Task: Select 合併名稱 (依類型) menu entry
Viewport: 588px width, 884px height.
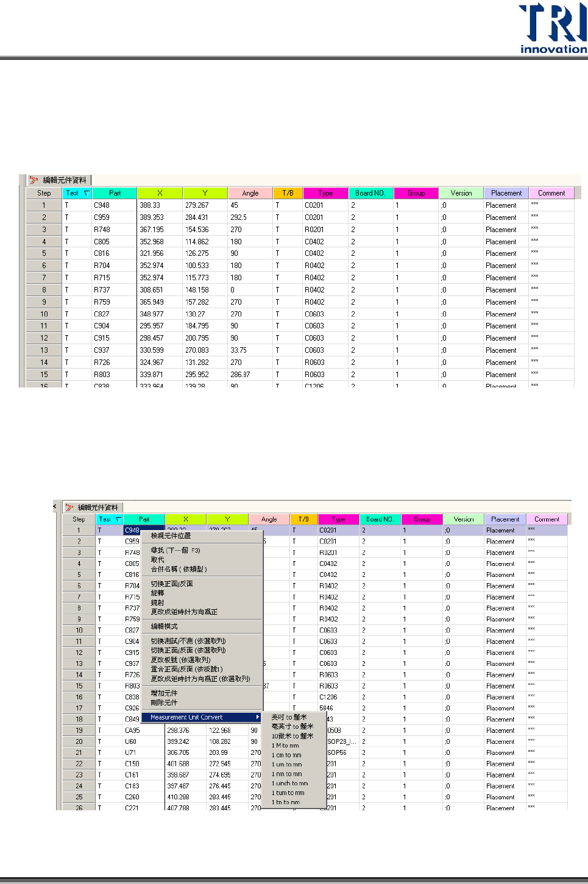Action: point(179,569)
